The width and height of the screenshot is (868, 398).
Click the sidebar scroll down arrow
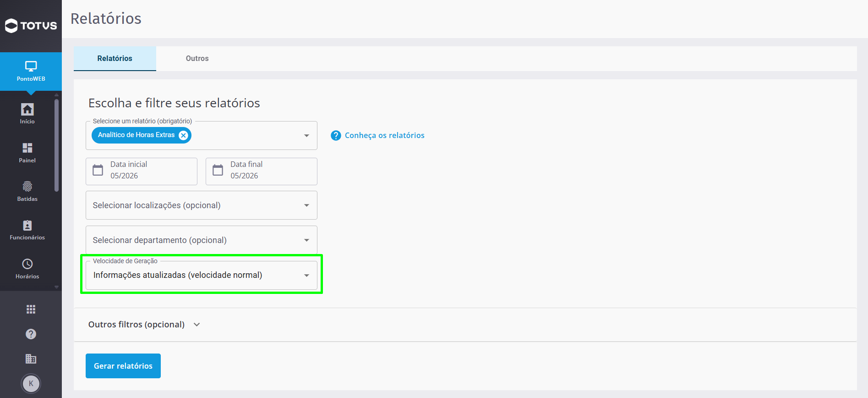[x=56, y=287]
